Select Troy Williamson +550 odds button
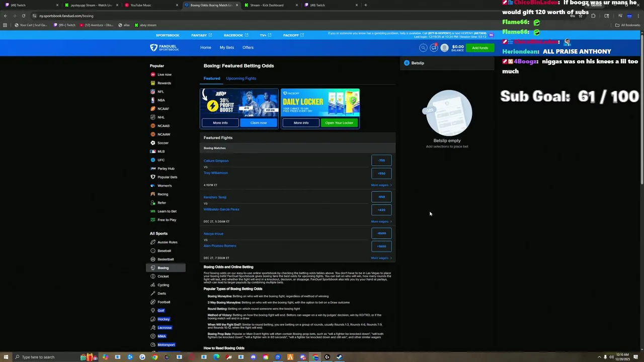The width and height of the screenshot is (644, 362). click(381, 173)
